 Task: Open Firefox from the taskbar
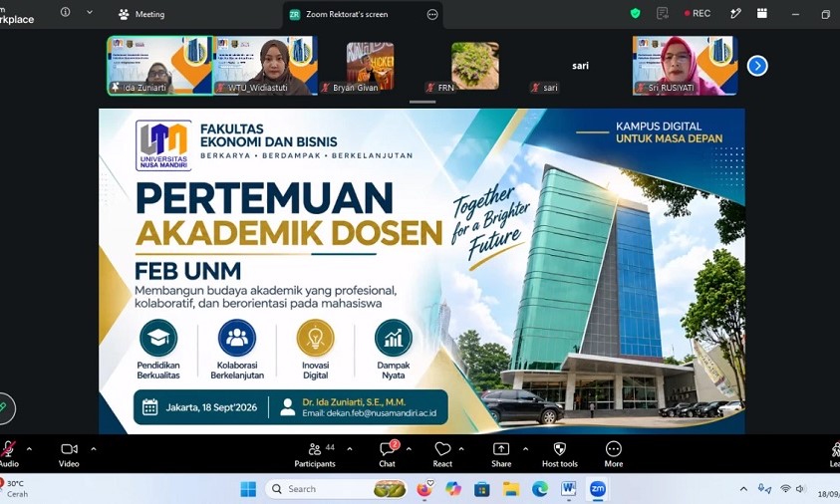pyautogui.click(x=424, y=489)
